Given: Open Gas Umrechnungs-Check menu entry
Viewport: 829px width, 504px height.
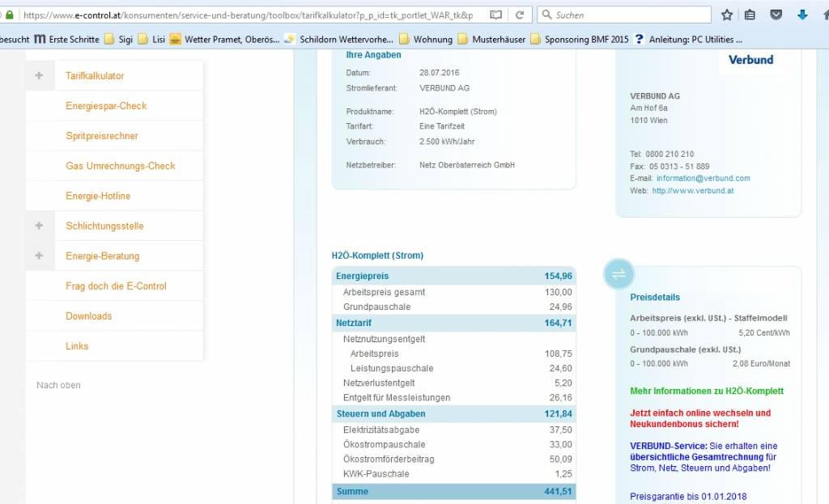Looking at the screenshot, I should (121, 166).
